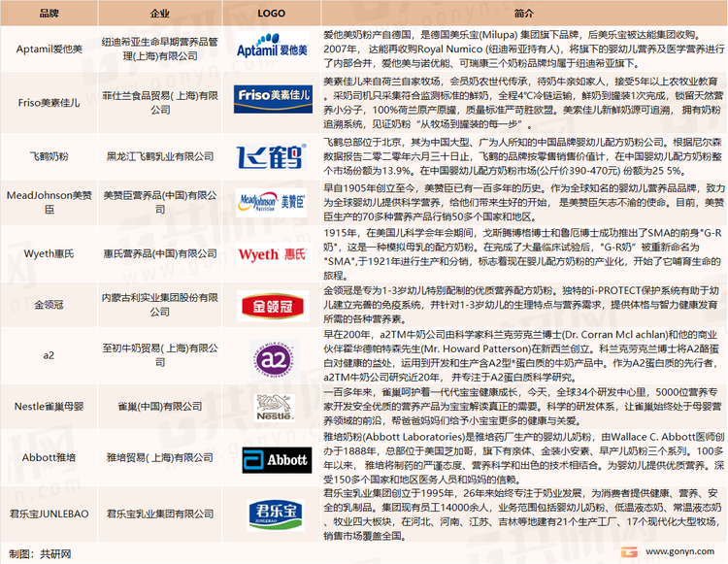Select the 简介 column header

(x=524, y=13)
